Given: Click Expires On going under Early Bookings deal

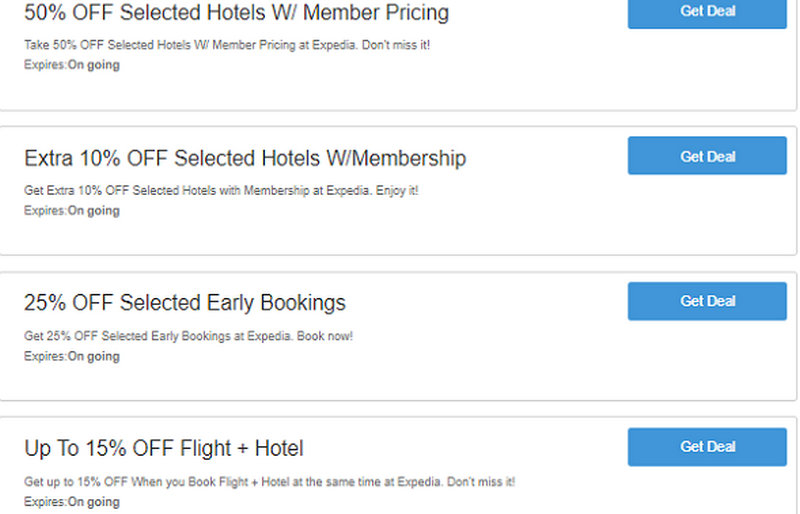Looking at the screenshot, I should click(72, 356).
